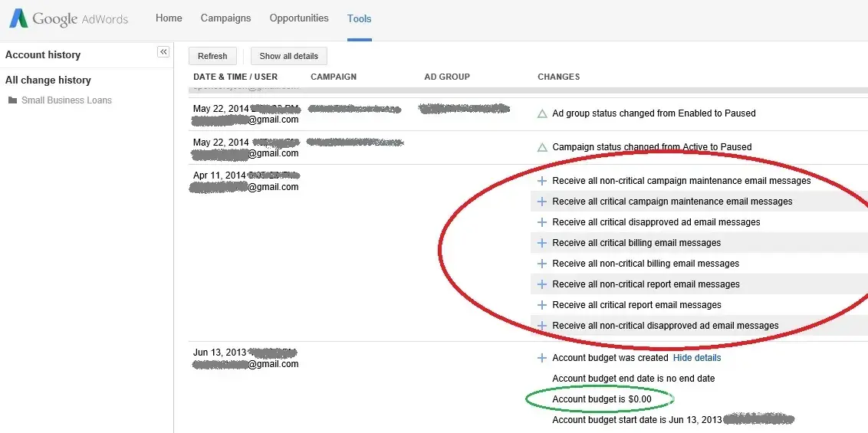Switch to the Campaigns tab

[225, 18]
